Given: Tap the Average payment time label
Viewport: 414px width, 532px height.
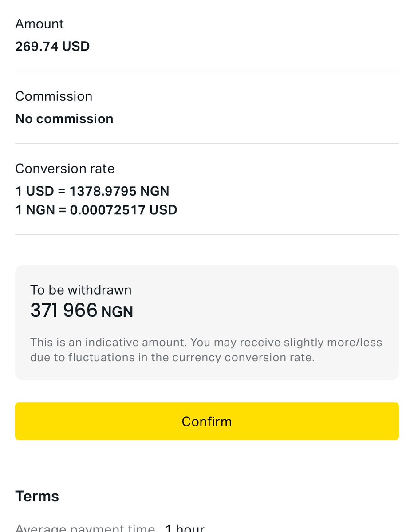Looking at the screenshot, I should tap(85, 528).
